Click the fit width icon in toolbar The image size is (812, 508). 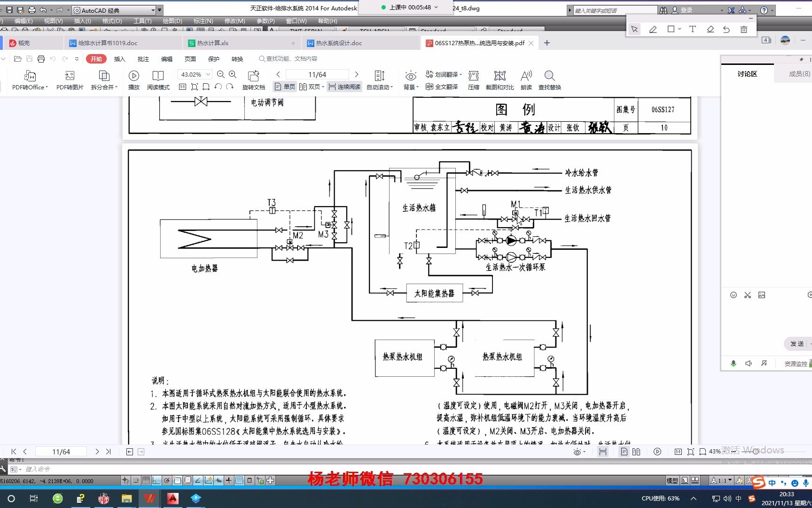point(206,87)
